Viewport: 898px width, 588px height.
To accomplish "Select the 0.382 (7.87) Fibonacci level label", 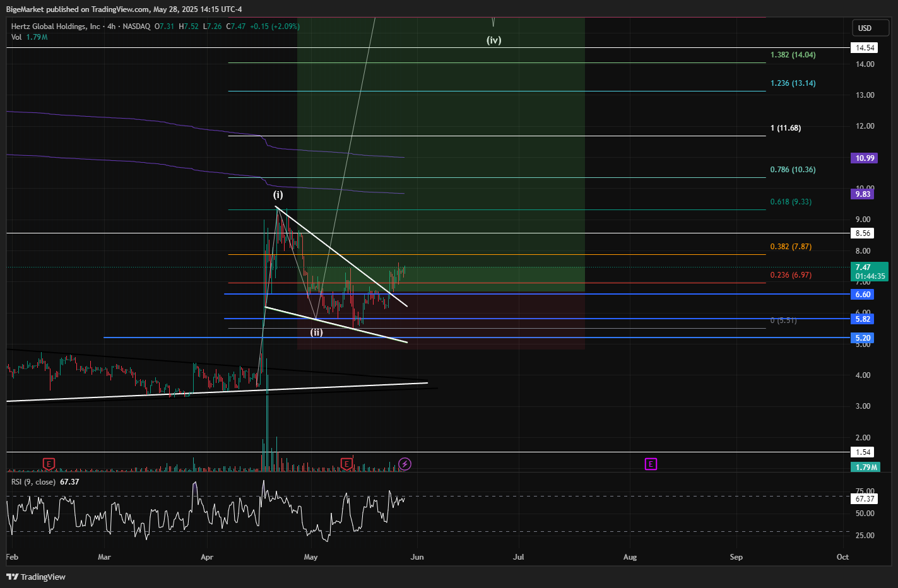I will (x=791, y=247).
